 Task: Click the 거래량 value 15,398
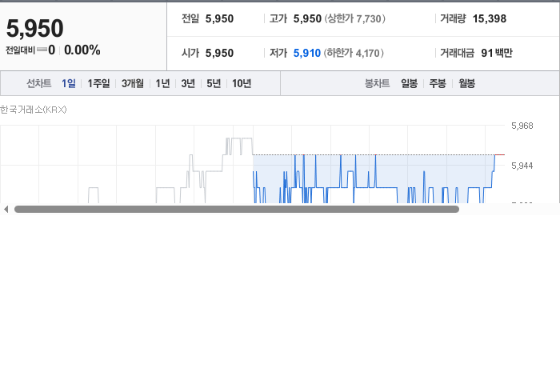pos(490,18)
